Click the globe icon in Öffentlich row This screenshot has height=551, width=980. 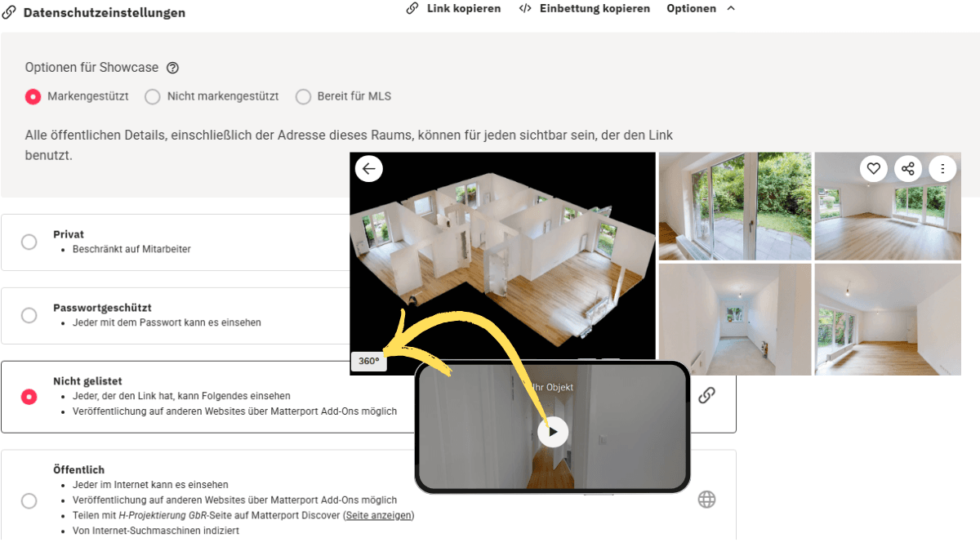click(x=706, y=500)
